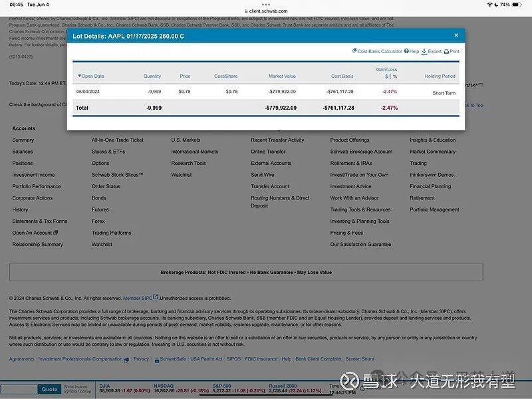
Task: Tap the client.schwab.com address bar
Action: coord(266,11)
